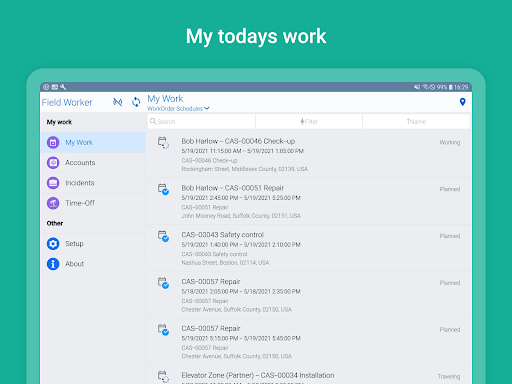
Task: Open the Setup gear icon
Action: coord(53,244)
